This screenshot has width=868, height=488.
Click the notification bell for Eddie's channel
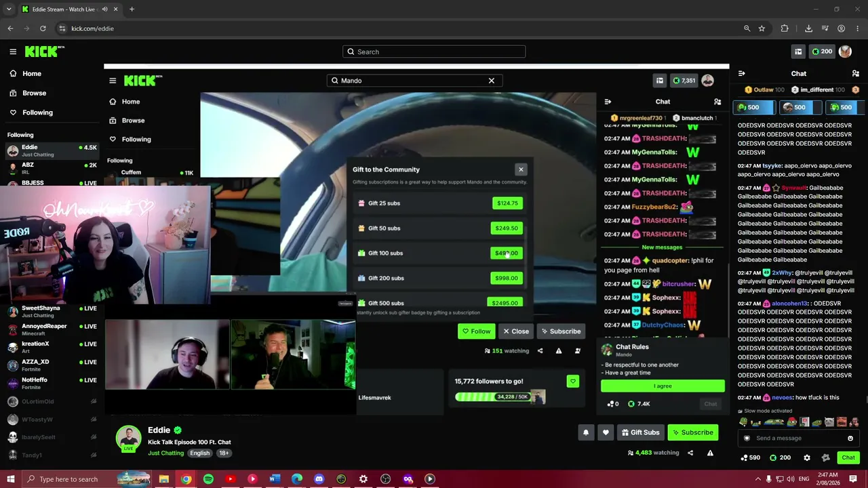(586, 432)
